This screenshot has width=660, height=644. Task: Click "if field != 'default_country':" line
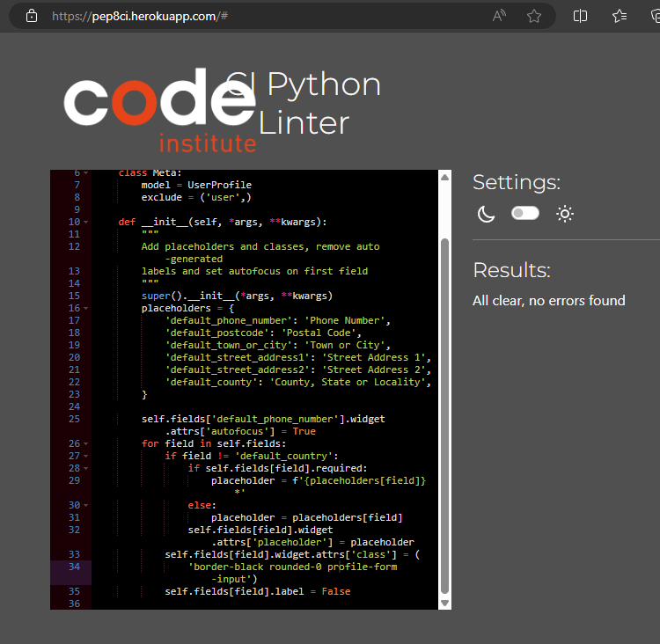(x=252, y=456)
